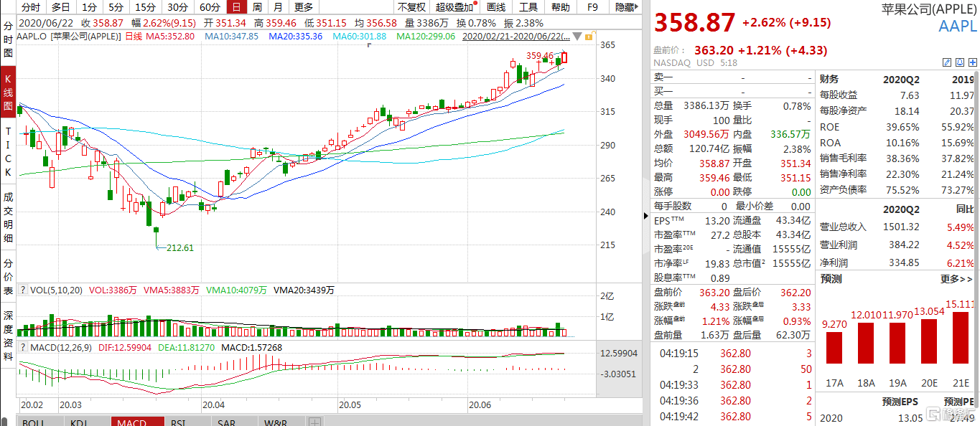Image resolution: width=980 pixels, height=426 pixels.
Task: Open TICK sidebar tab
Action: [9, 152]
